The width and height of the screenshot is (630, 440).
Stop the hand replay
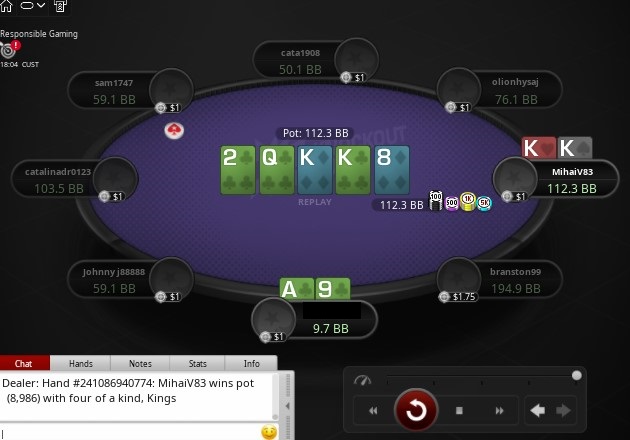459,411
